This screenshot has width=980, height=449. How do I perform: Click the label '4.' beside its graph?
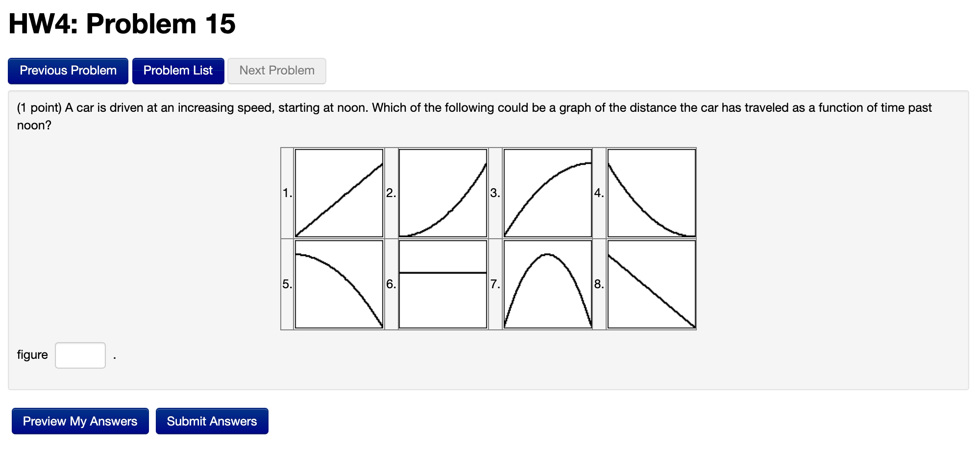[x=599, y=193]
